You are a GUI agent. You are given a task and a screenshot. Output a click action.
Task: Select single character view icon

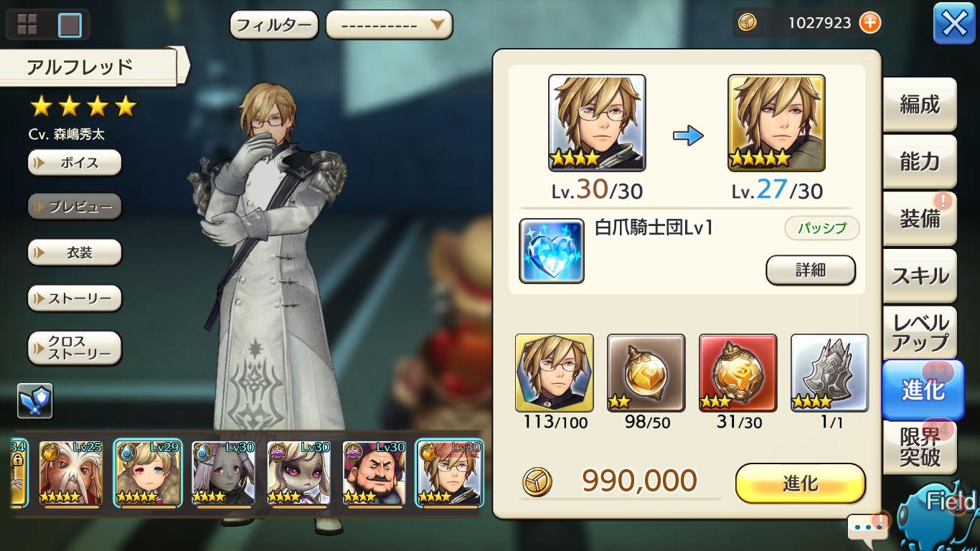70,24
